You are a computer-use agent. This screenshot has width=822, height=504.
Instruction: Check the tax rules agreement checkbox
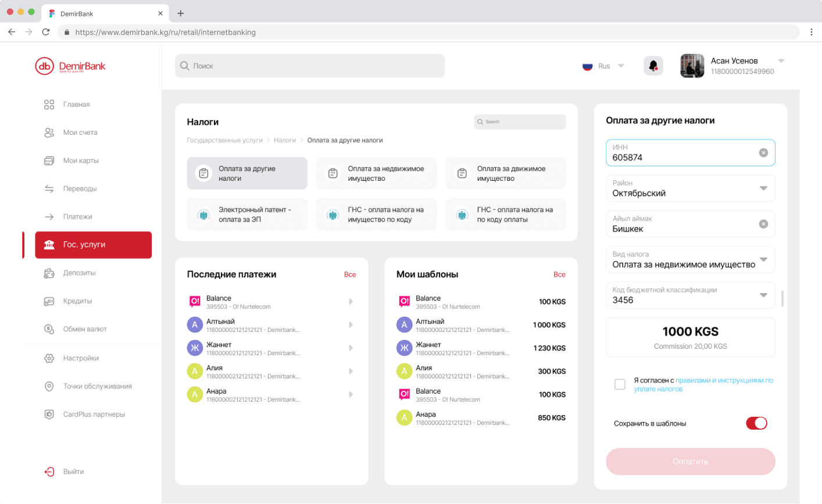point(620,384)
